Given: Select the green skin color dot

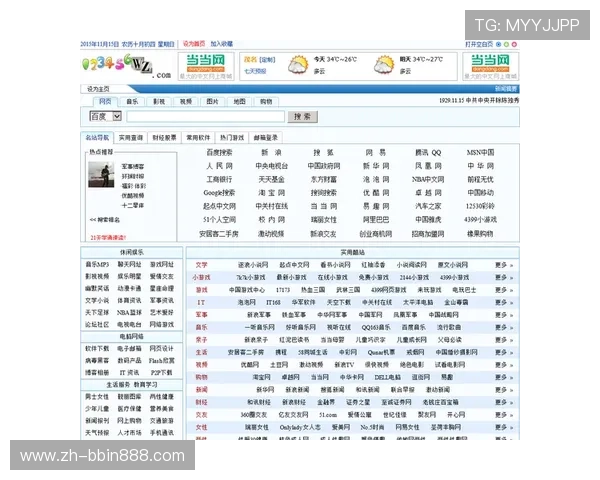Looking at the screenshot, I should 506,44.
